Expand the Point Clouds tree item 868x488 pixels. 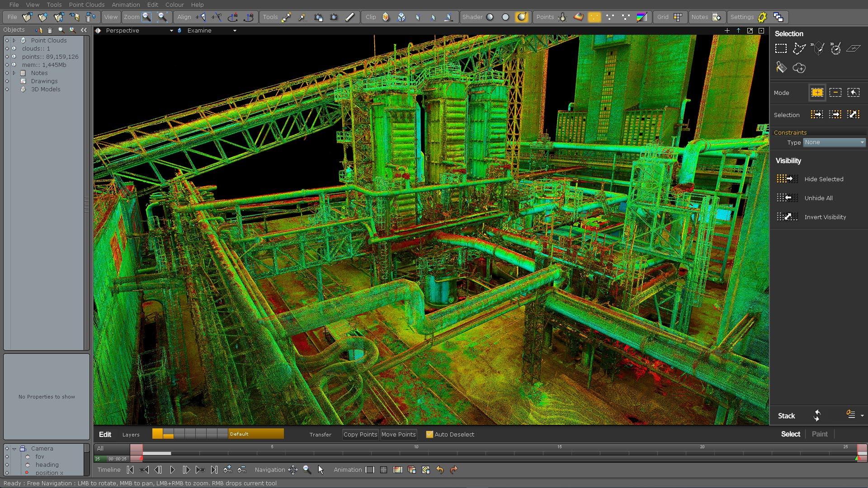click(x=14, y=40)
